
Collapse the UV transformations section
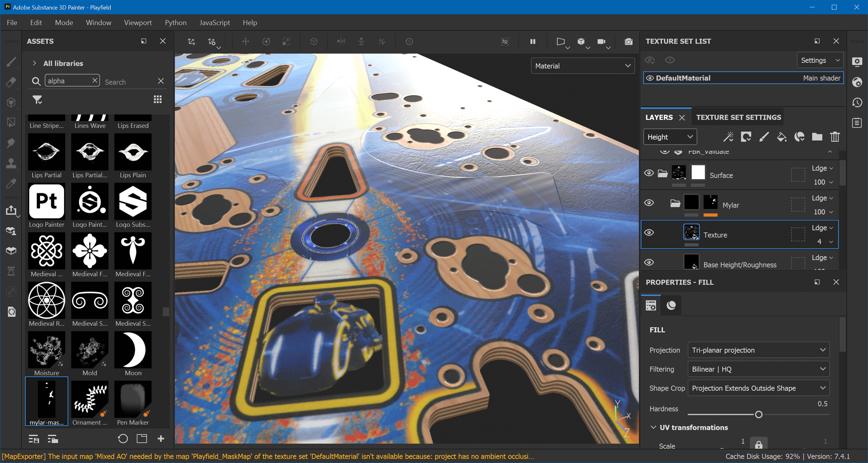point(653,427)
